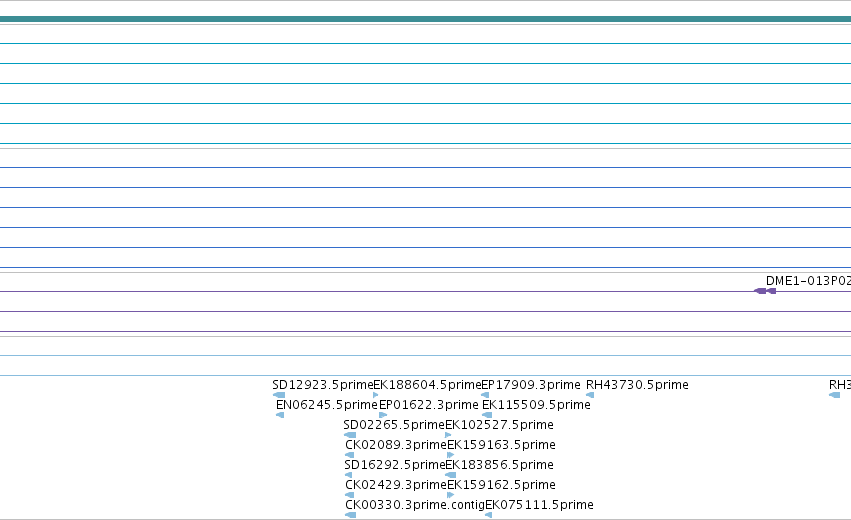The width and height of the screenshot is (851, 520).
Task: Click the SD02265.5prime label text
Action: click(x=394, y=425)
